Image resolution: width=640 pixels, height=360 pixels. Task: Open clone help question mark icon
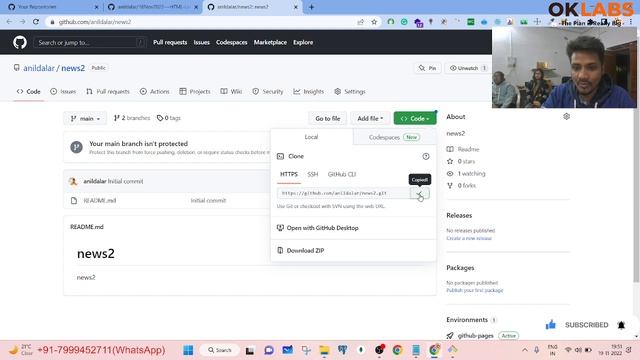(426, 156)
